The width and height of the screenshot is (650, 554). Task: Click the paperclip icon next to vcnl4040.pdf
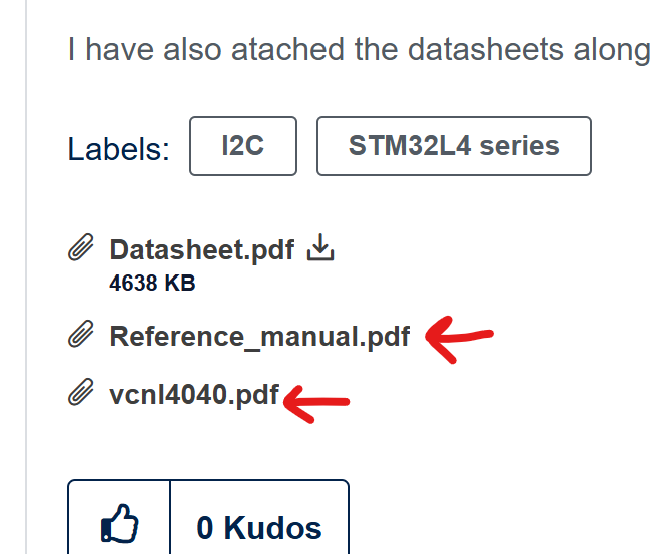pyautogui.click(x=81, y=394)
